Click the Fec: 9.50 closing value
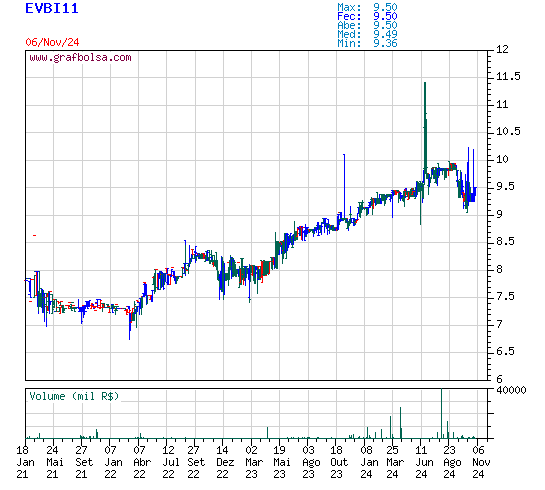Image resolution: width=545 pixels, height=490 pixels. [x=367, y=16]
